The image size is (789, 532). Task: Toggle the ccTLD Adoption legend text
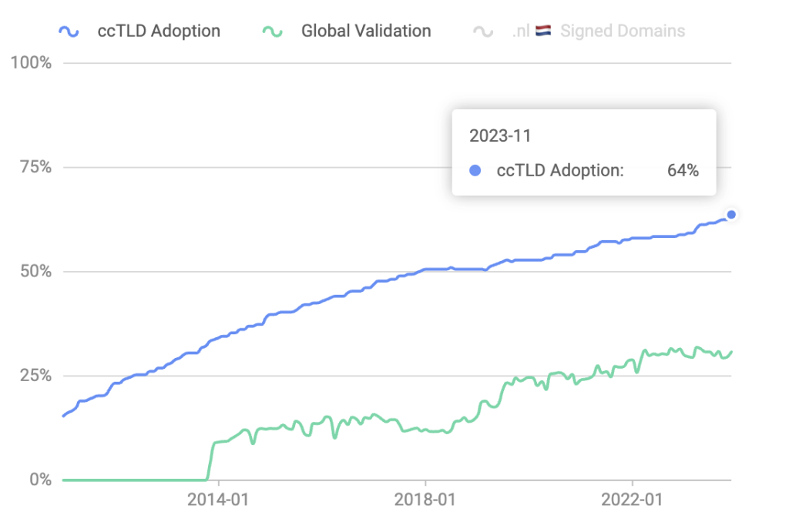pyautogui.click(x=159, y=32)
